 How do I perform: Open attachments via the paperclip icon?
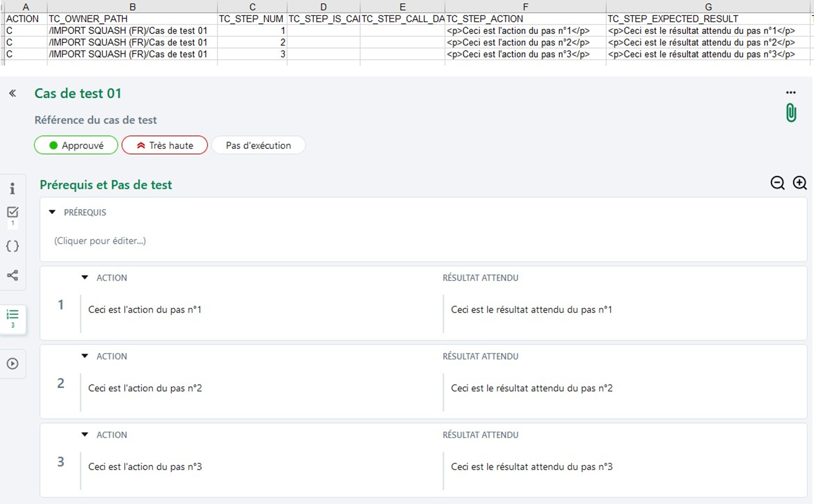(x=791, y=112)
